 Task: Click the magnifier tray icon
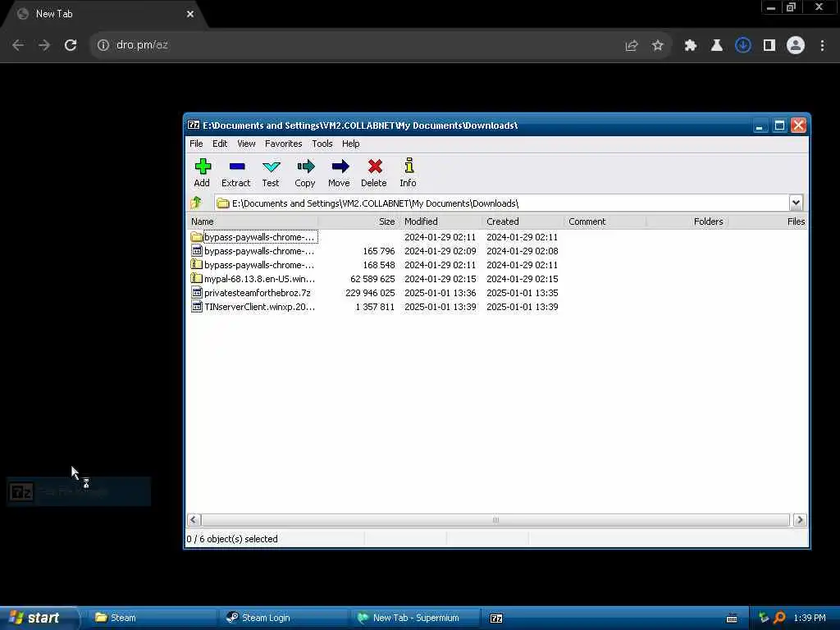[779, 618]
